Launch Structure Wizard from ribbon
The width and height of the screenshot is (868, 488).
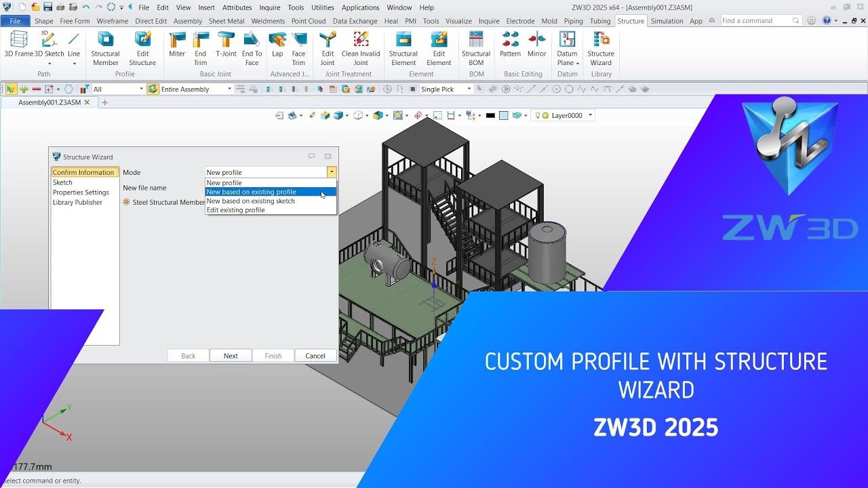(x=601, y=49)
